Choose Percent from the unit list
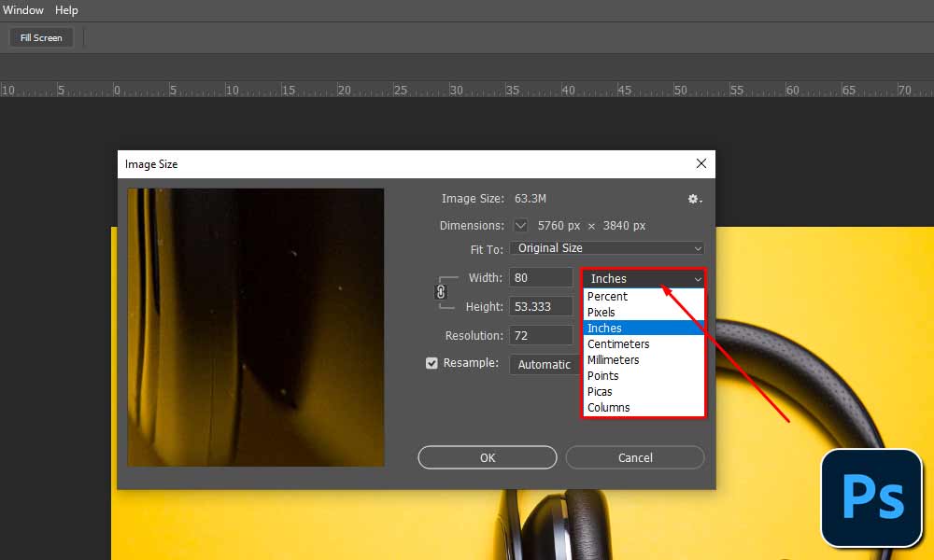 point(644,297)
